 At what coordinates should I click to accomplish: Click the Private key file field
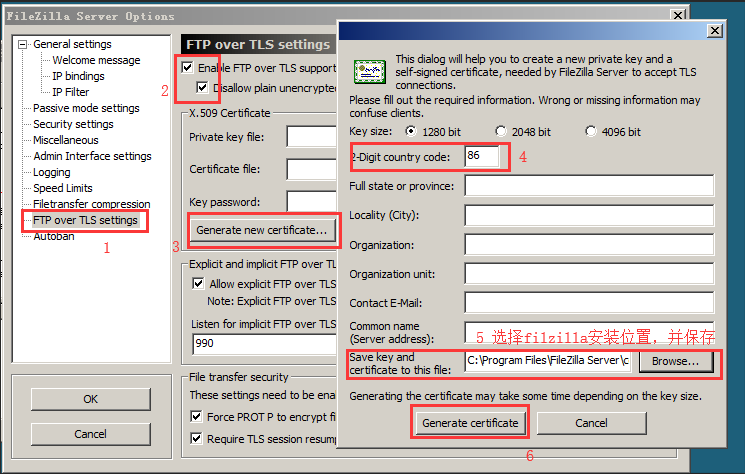(x=312, y=137)
